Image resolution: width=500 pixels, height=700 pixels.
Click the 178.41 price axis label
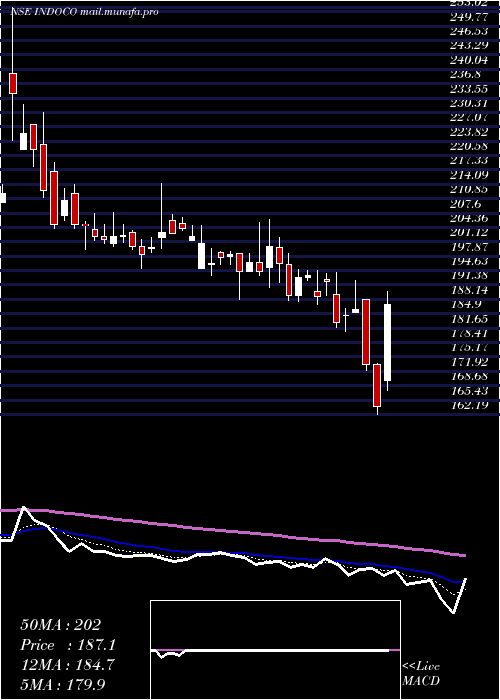471,333
